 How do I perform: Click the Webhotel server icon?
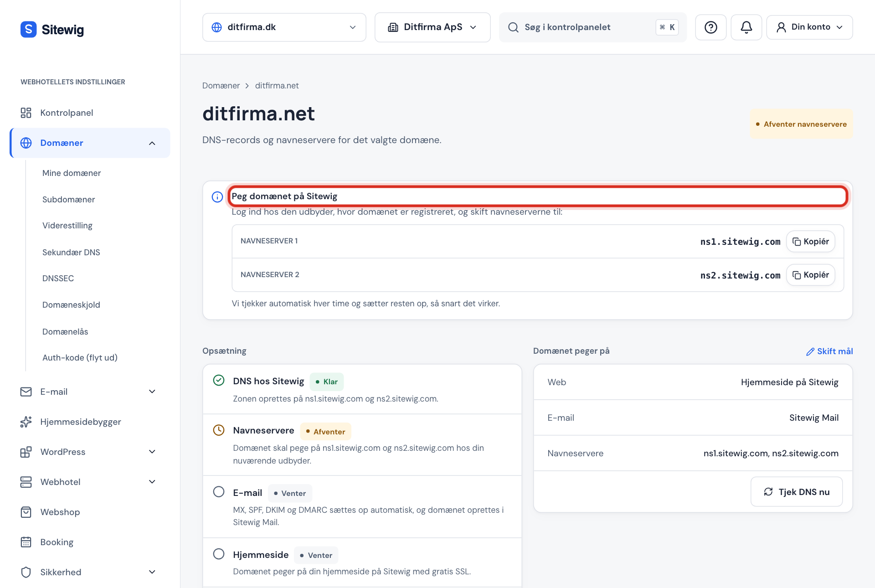pos(26,482)
